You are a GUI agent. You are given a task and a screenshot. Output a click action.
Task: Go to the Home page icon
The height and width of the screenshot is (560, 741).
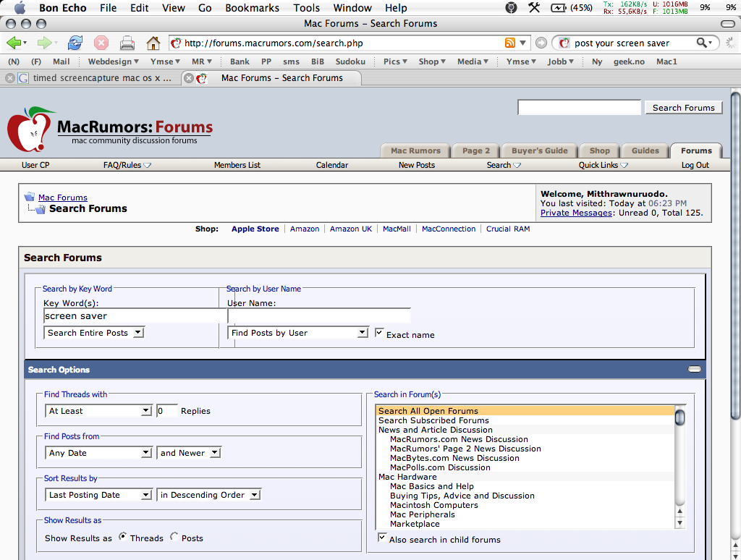153,43
